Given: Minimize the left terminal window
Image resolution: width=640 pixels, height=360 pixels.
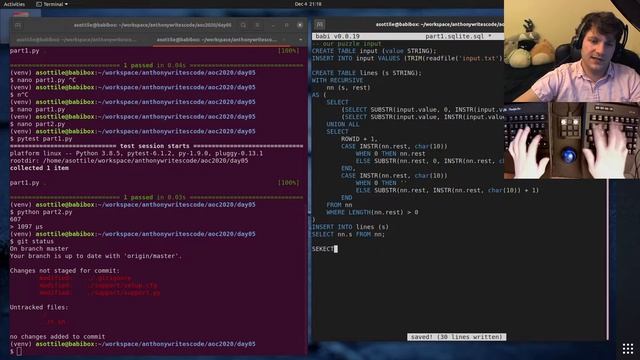Looking at the screenshot, I should [273, 25].
